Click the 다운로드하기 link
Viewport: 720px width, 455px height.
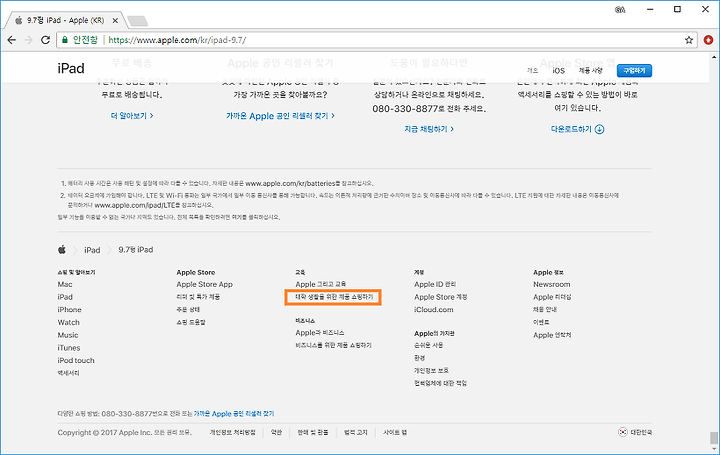577,129
